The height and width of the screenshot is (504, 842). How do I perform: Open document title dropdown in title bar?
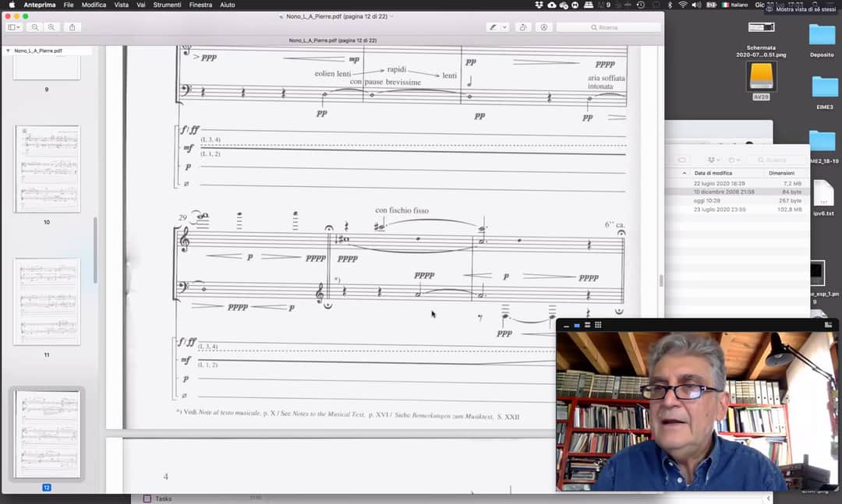(x=391, y=16)
